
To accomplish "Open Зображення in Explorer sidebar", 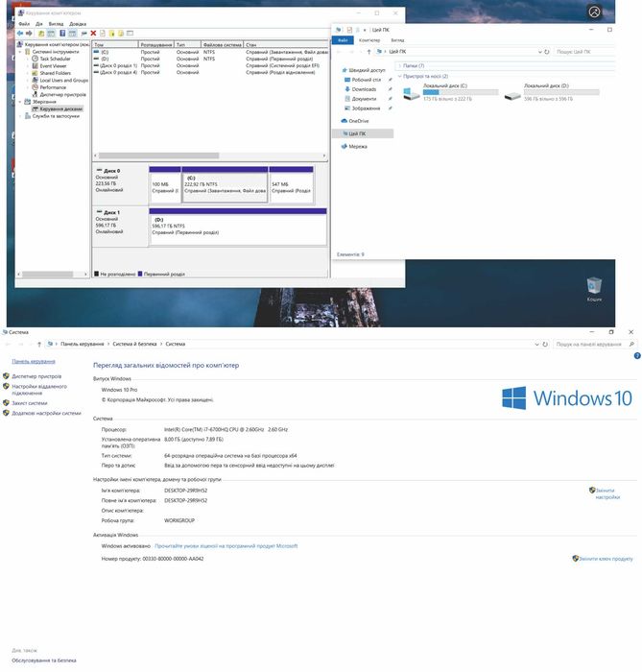I will [362, 108].
